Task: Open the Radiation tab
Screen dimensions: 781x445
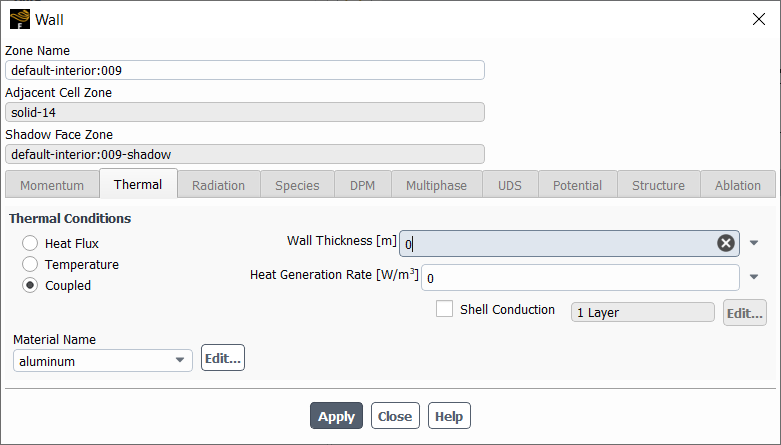Action: click(219, 185)
